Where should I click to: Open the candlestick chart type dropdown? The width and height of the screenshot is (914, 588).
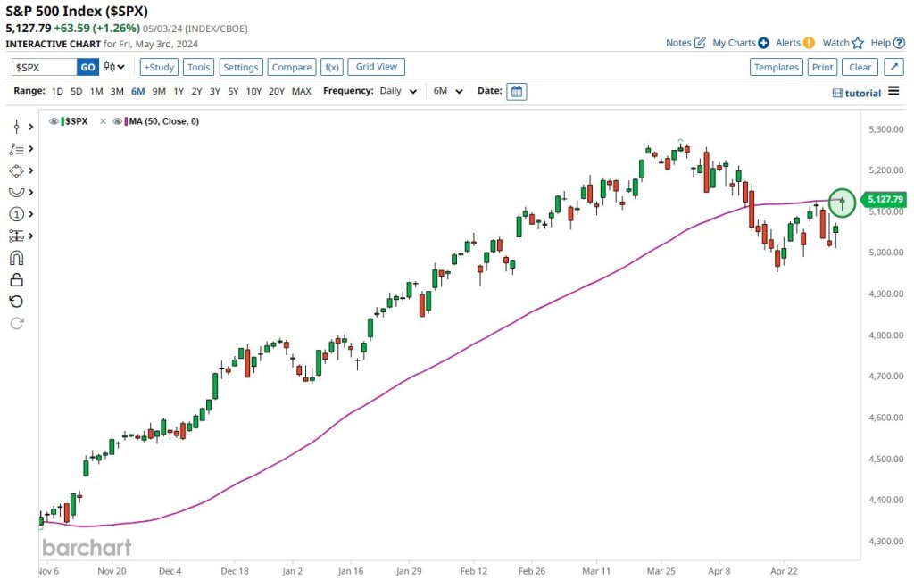114,67
